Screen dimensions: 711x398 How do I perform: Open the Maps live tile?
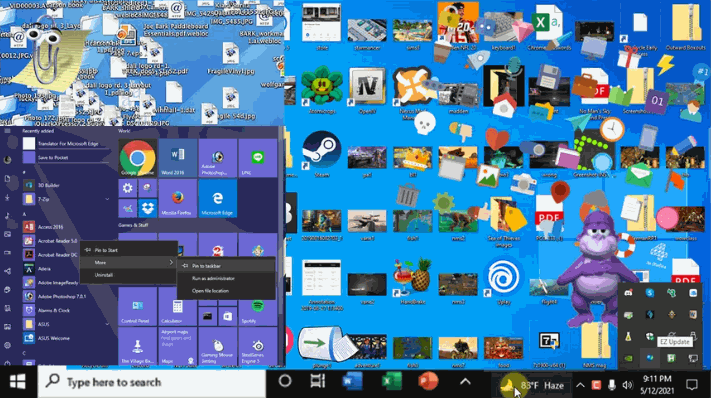coord(177,347)
